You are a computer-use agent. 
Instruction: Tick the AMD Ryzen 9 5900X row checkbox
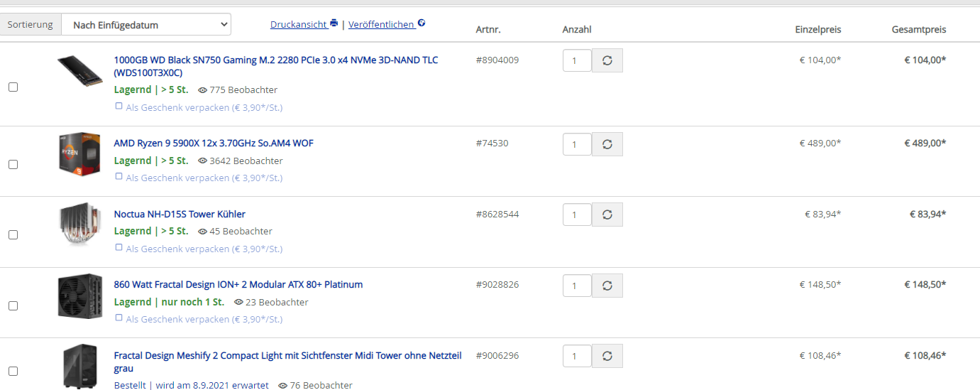pyautogui.click(x=13, y=164)
